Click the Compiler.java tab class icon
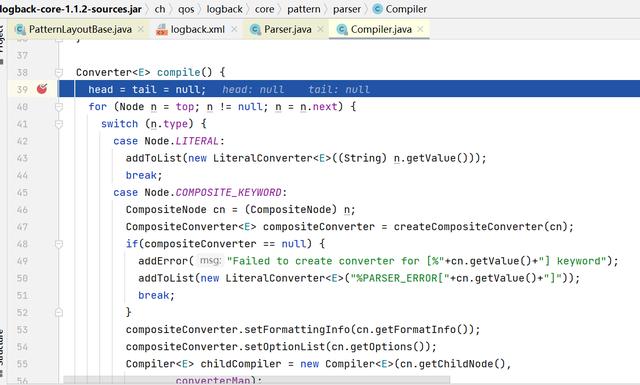The width and height of the screenshot is (640, 385). [x=342, y=30]
